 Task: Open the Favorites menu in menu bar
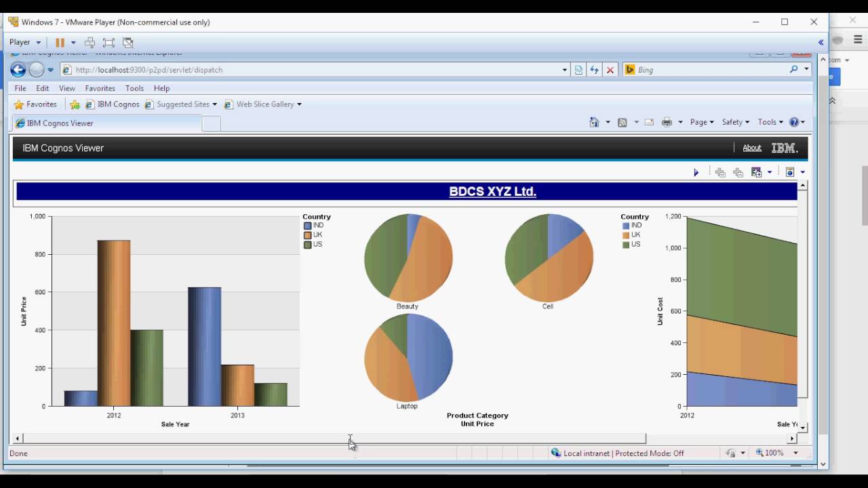pyautogui.click(x=100, y=88)
